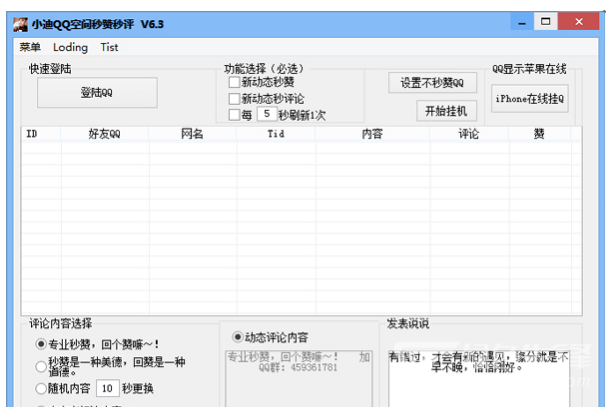Minimize the 小迪QQ空间秒赞秒评 window
608x407 pixels.
tap(522, 22)
